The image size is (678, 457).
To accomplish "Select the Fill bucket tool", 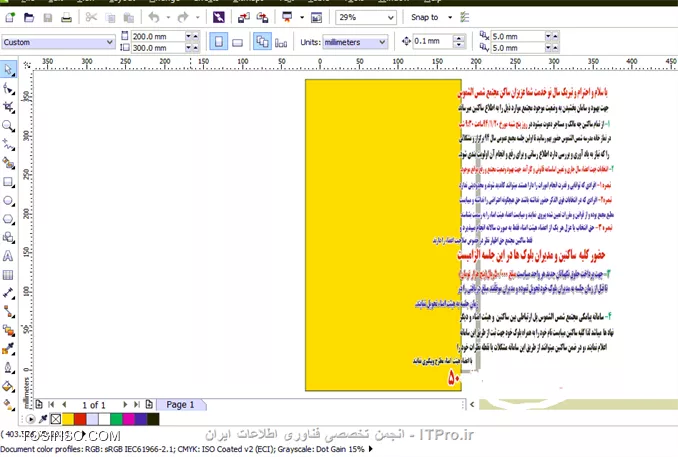I will [x=8, y=387].
